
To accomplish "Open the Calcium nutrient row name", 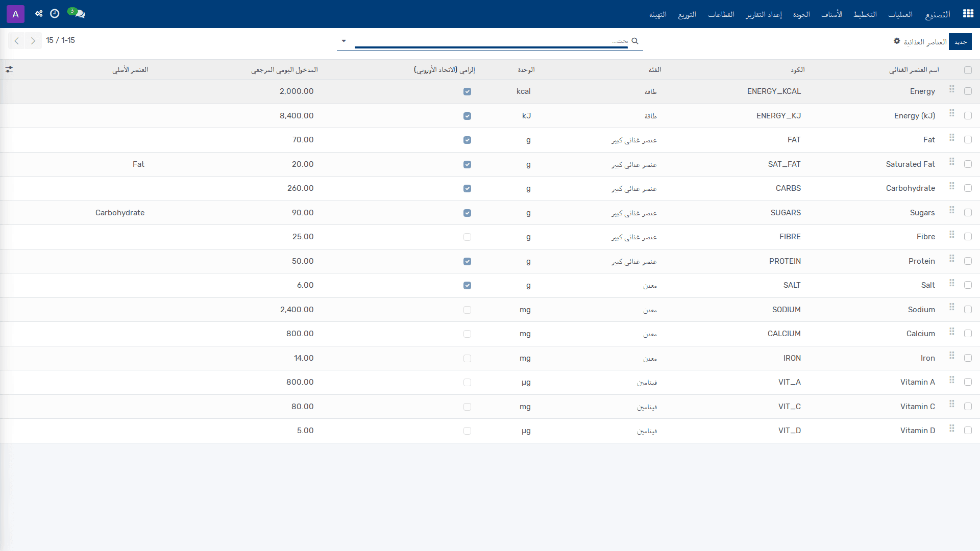I will (x=921, y=334).
